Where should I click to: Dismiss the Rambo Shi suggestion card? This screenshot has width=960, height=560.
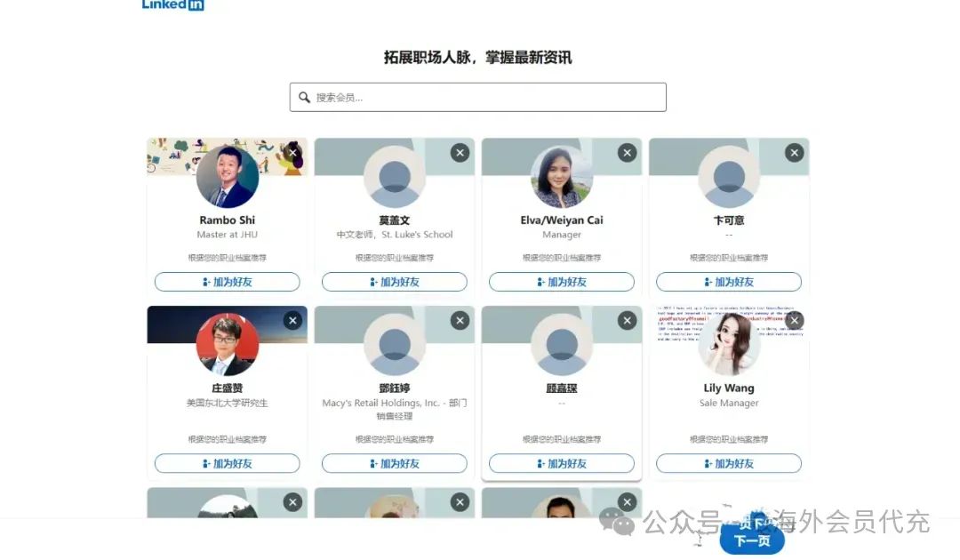tap(292, 152)
